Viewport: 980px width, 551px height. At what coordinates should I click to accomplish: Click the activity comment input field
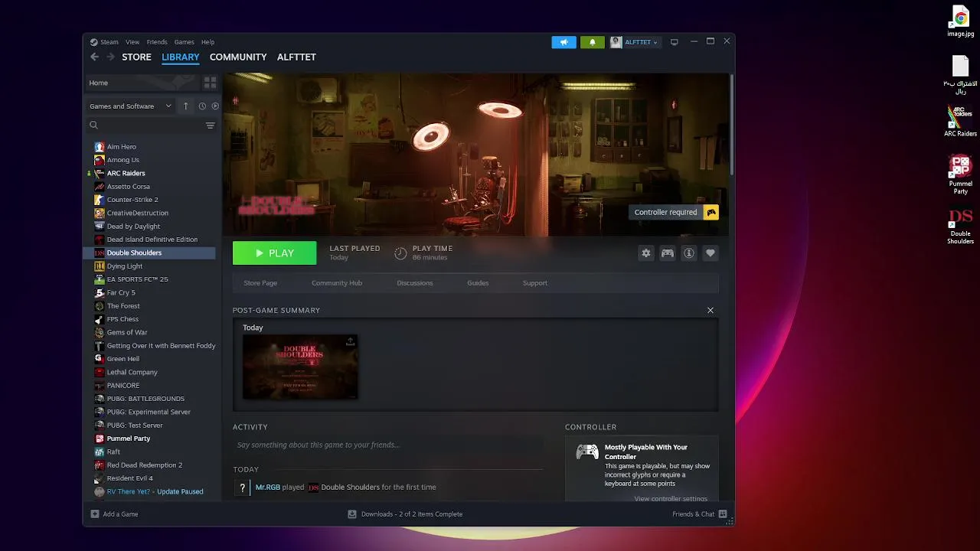388,445
